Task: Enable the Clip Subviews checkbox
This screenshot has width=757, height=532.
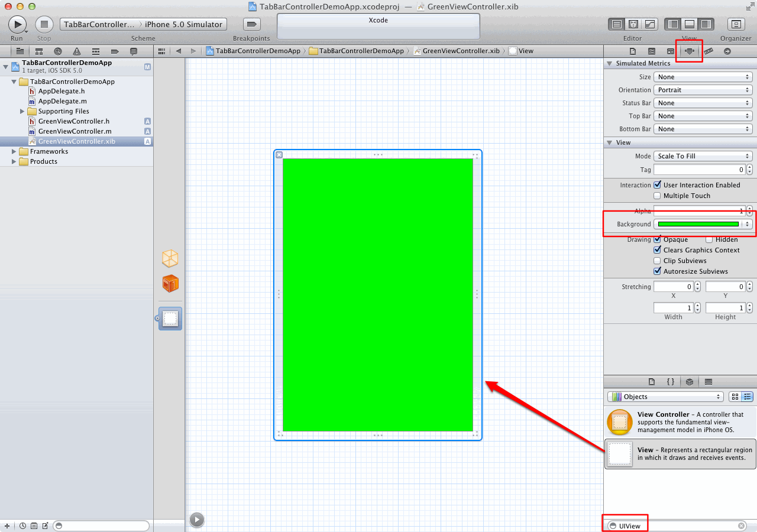Action: (x=657, y=261)
